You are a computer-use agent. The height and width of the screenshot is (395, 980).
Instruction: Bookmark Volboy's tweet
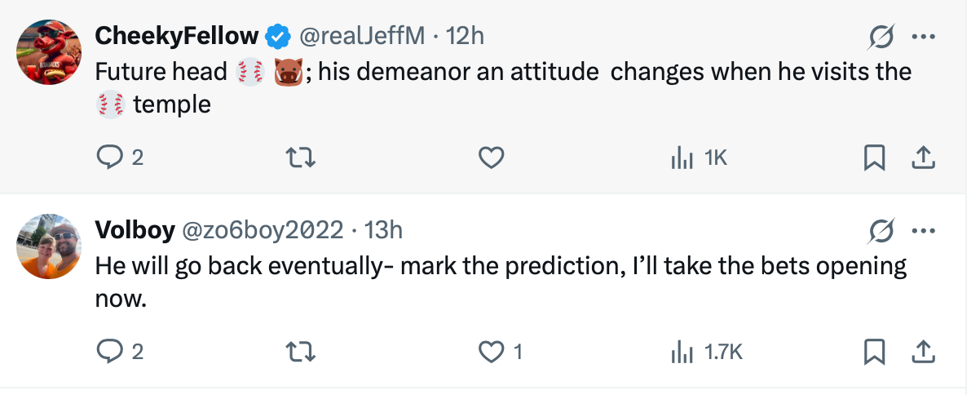click(874, 351)
